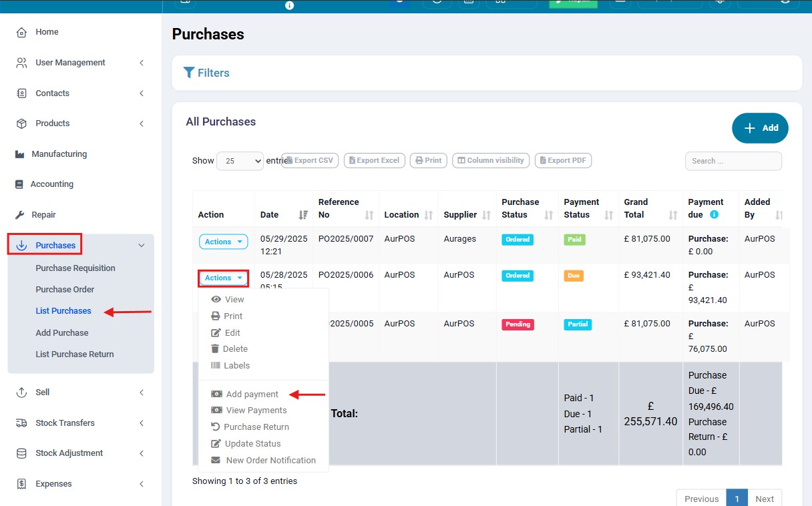Click the red Pending status badge
This screenshot has width=812, height=506.
click(x=518, y=324)
